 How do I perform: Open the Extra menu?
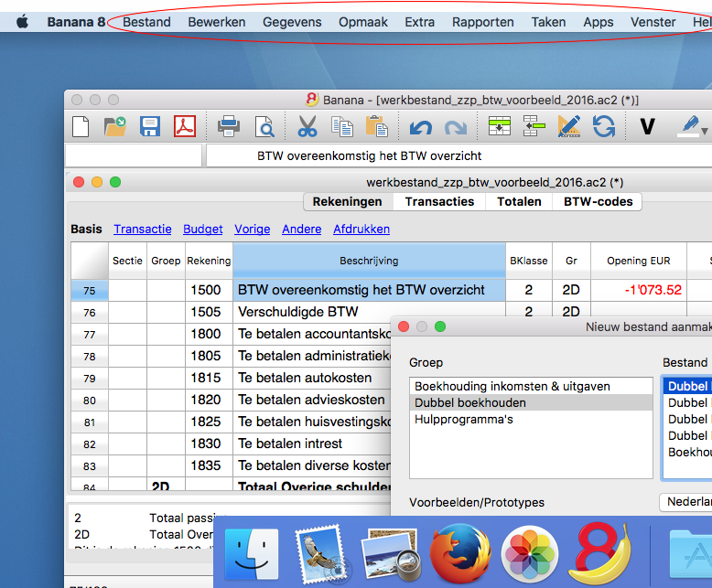419,22
